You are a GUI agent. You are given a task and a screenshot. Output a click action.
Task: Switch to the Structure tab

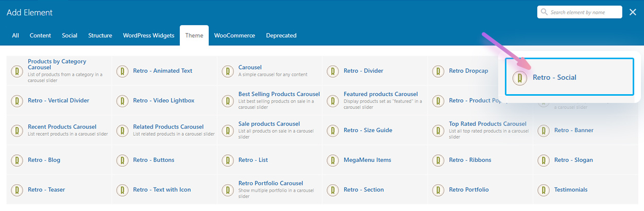tap(100, 36)
